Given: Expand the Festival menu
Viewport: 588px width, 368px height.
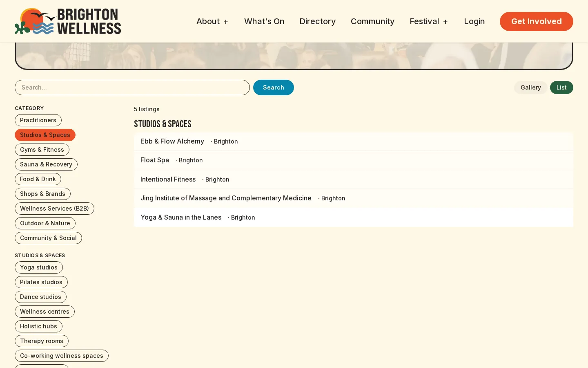Looking at the screenshot, I should coord(429,21).
